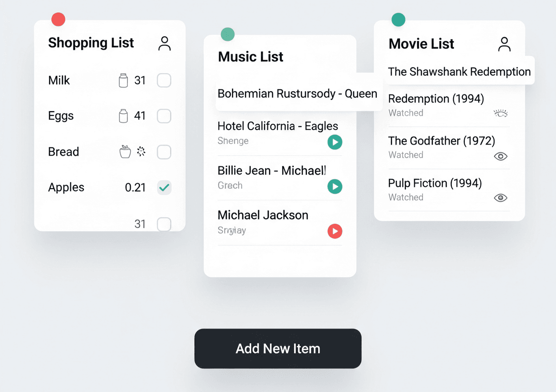Screen dimensions: 556x392
Task: Select the Bread item name
Action: tap(63, 152)
